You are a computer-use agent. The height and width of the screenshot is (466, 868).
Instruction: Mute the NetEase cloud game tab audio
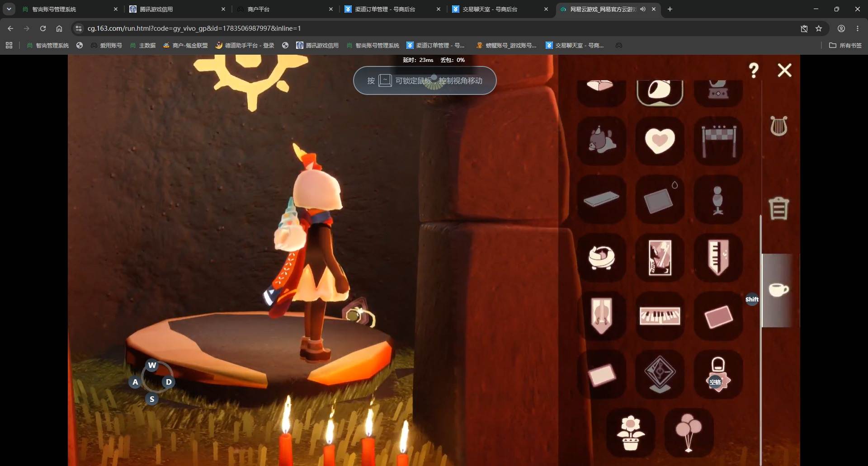(642, 9)
